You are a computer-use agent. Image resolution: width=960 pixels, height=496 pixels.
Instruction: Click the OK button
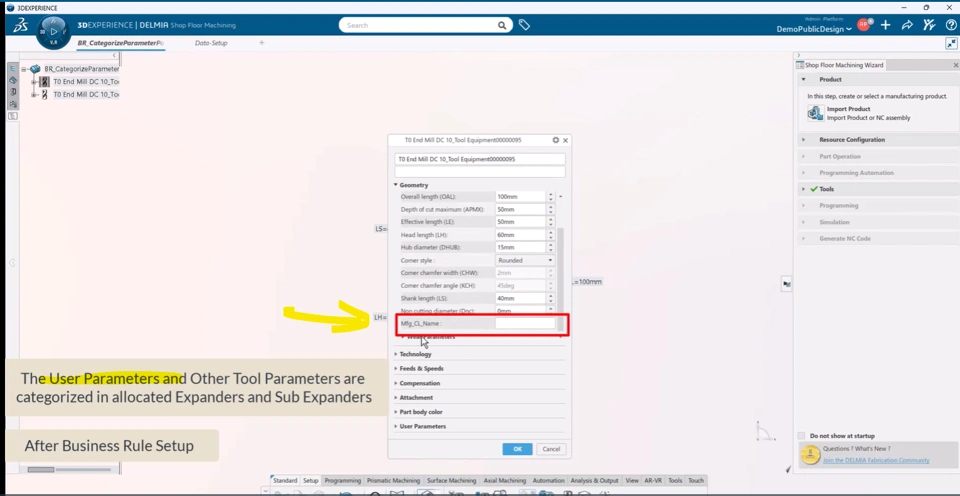point(517,449)
